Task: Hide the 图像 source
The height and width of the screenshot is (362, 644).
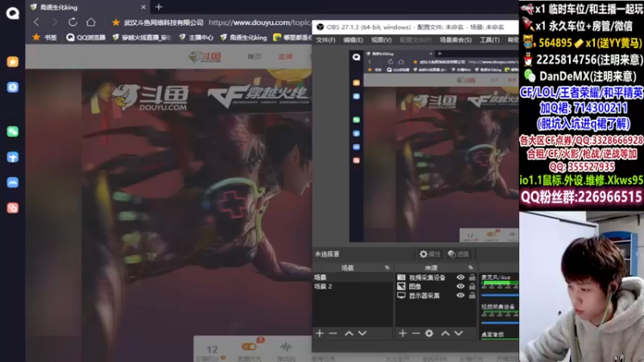Action: click(x=460, y=286)
